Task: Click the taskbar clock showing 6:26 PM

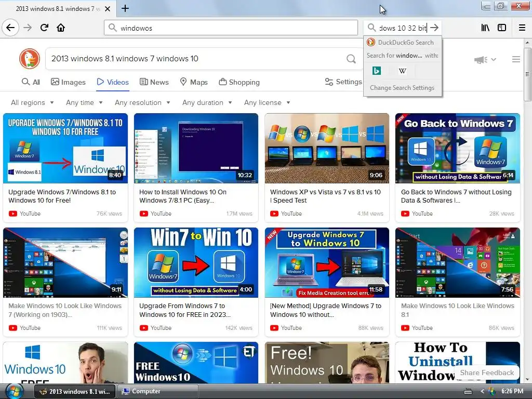Action: [512, 391]
